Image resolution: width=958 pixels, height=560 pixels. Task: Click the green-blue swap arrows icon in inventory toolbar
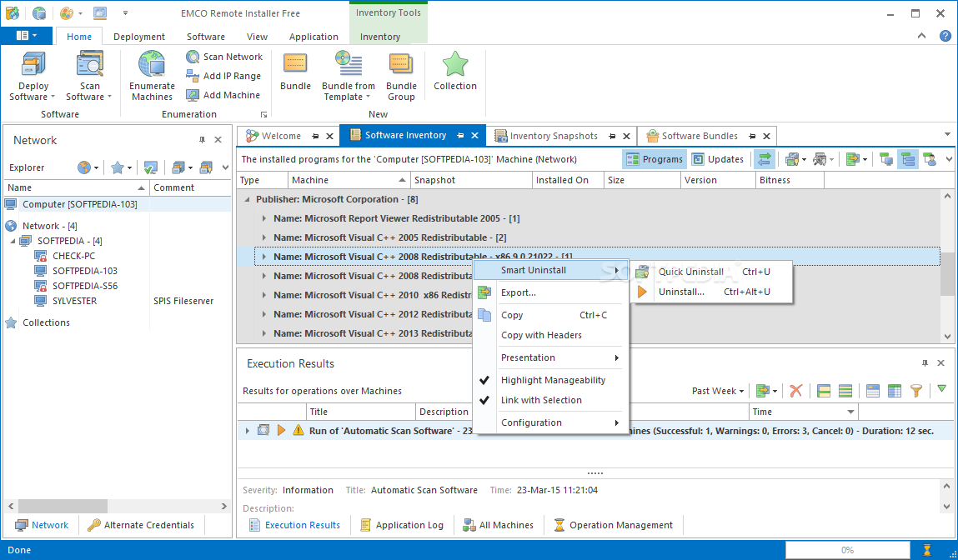(764, 159)
